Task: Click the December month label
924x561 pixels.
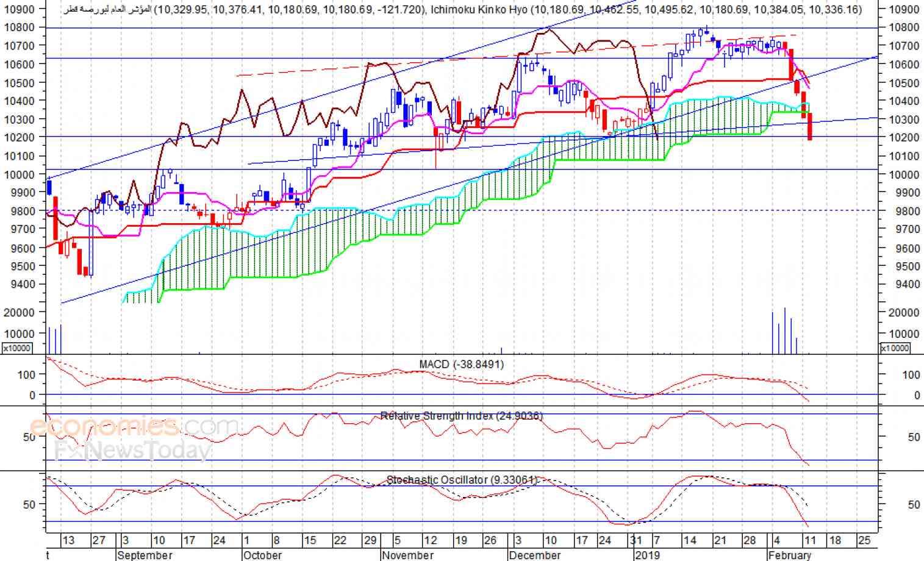Action: [x=534, y=555]
